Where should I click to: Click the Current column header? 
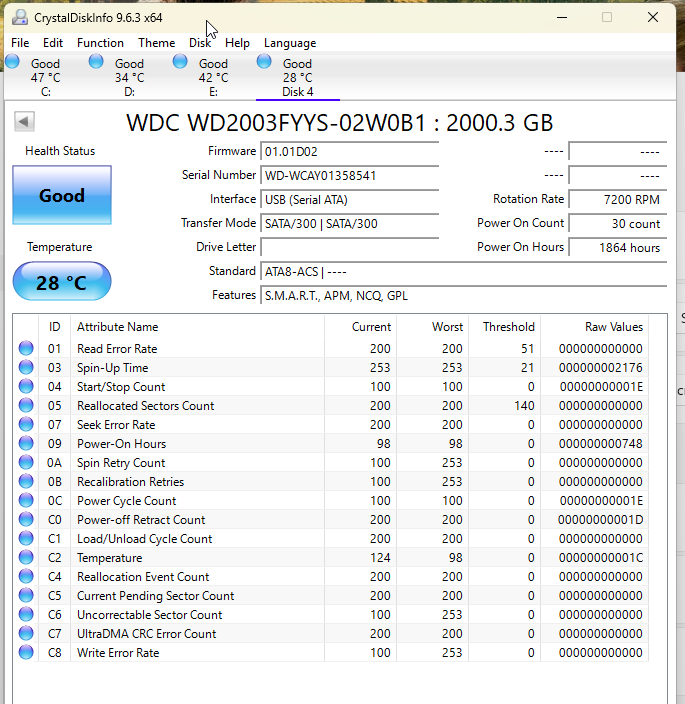360,327
